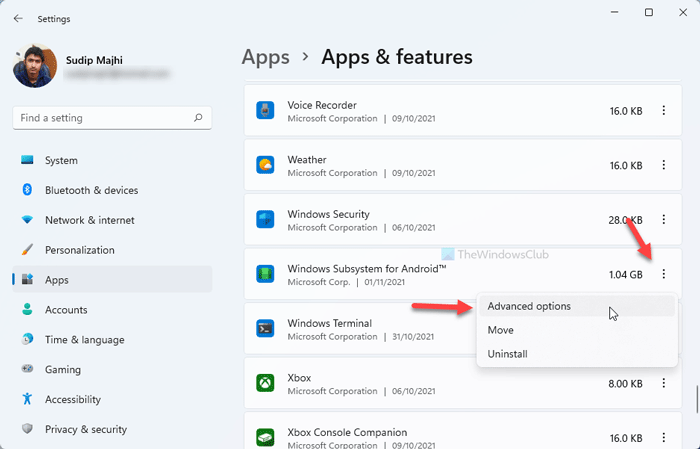Click the apps list scrollbar thumb
Image resolution: width=700 pixels, height=449 pixels.
tap(696, 399)
